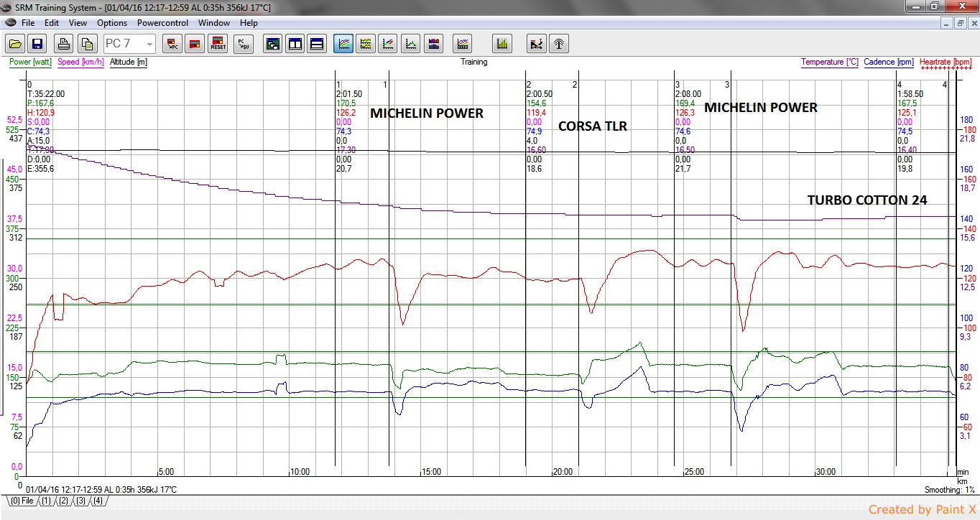The height and width of the screenshot is (520, 980).
Task: Click the fourth graph icon with green peaks
Action: [411, 44]
